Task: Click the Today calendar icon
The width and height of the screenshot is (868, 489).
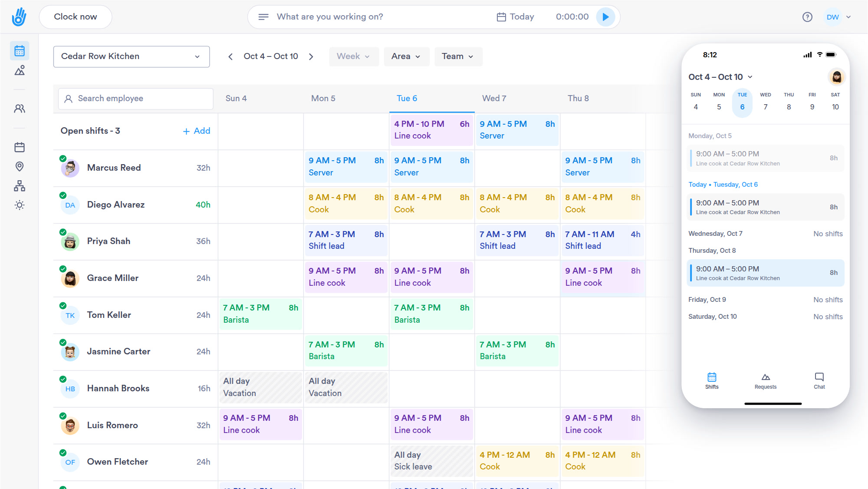Action: 501,17
